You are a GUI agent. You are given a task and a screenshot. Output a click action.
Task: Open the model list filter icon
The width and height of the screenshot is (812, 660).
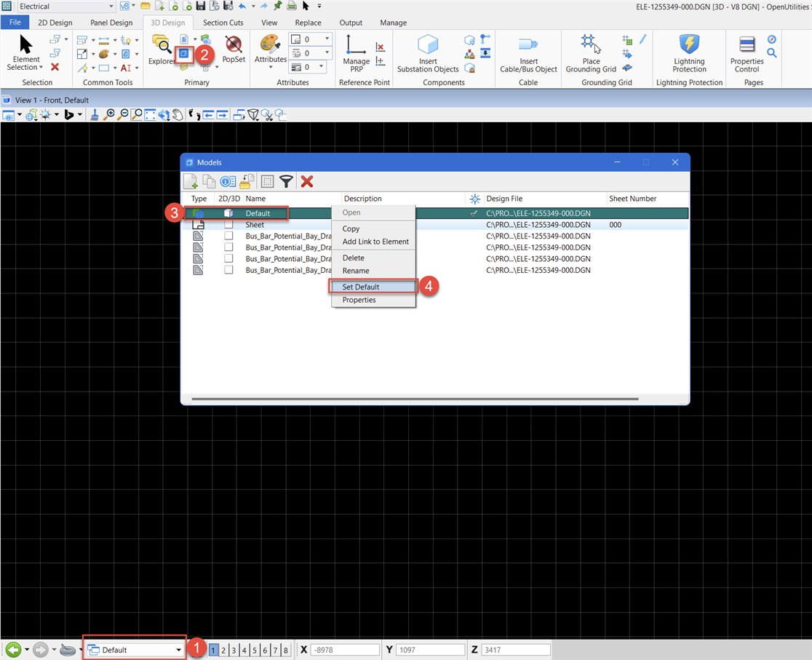point(287,181)
